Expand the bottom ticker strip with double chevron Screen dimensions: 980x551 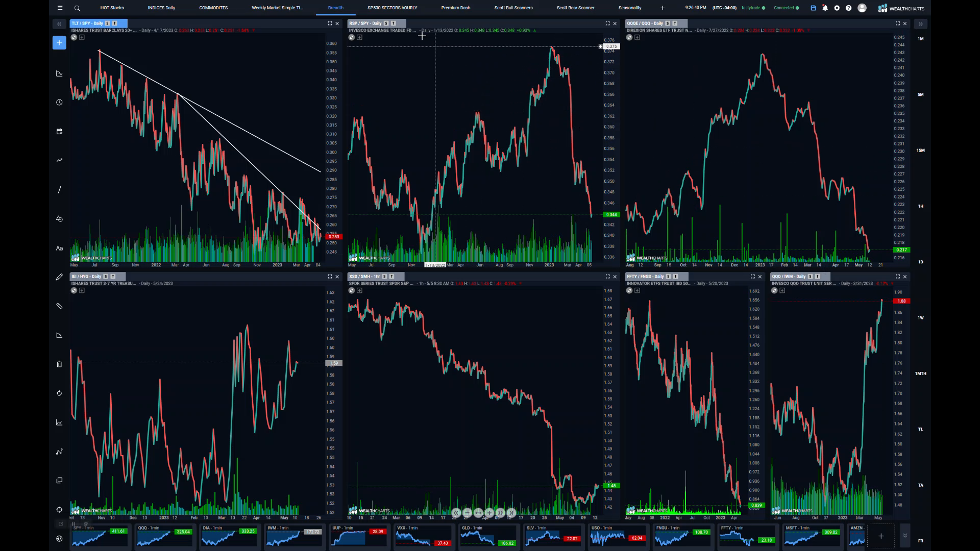(x=905, y=536)
